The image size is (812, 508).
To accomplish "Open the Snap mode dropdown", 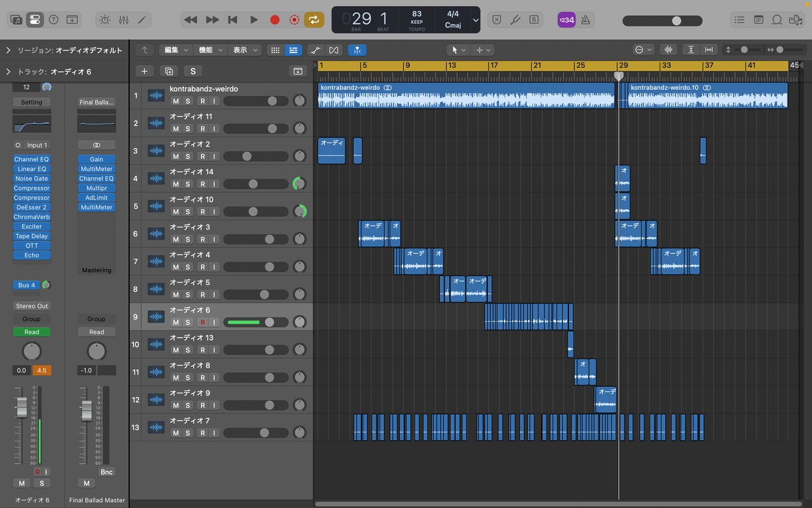I will click(x=643, y=50).
